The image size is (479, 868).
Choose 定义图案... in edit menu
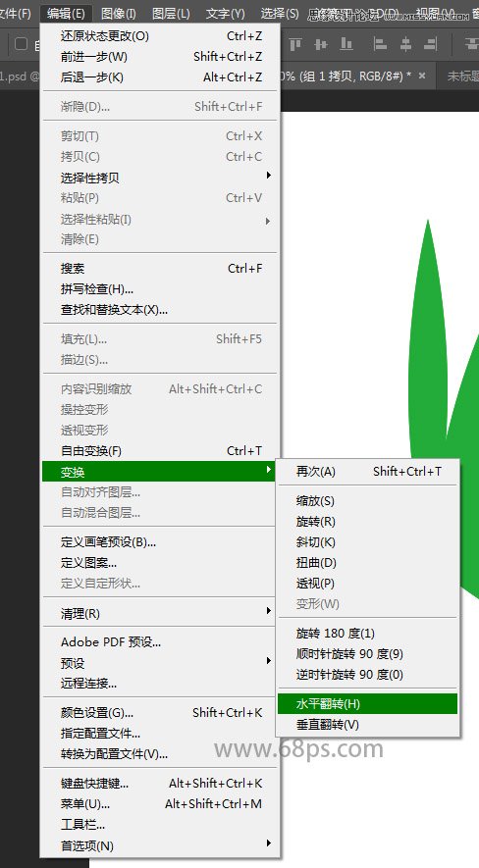pos(161,563)
